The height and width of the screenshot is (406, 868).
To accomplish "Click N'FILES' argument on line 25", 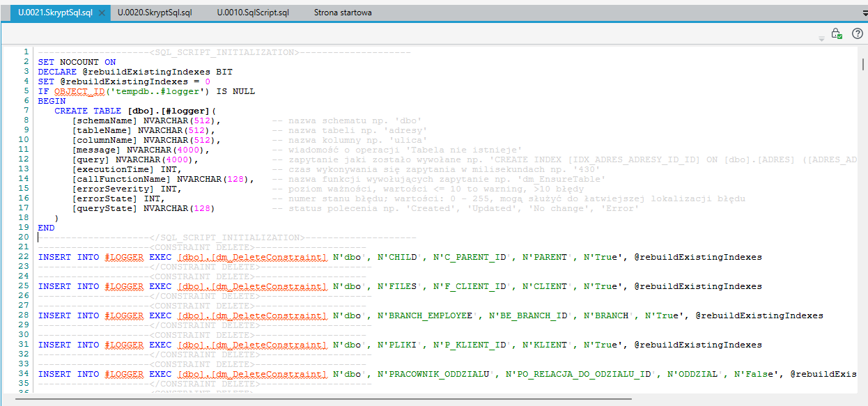I will (x=400, y=286).
